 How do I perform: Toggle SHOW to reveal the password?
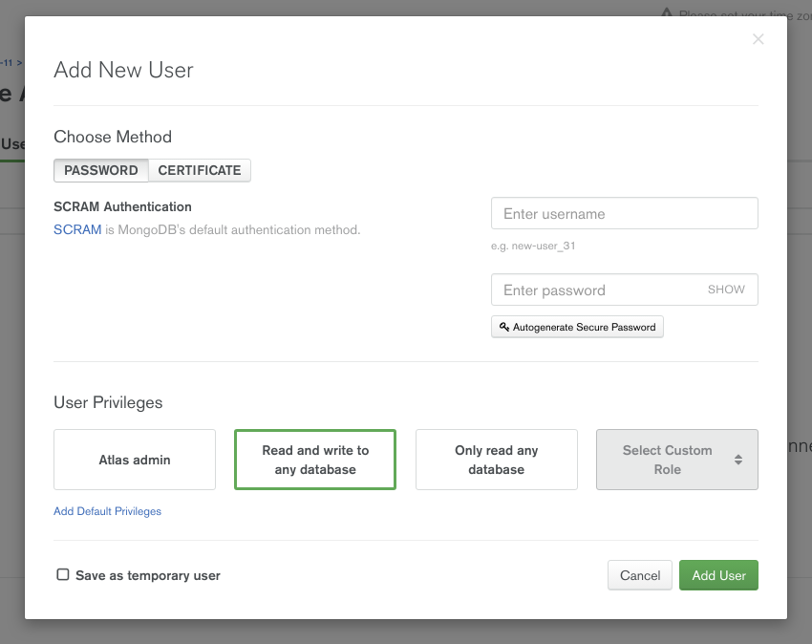click(x=726, y=290)
